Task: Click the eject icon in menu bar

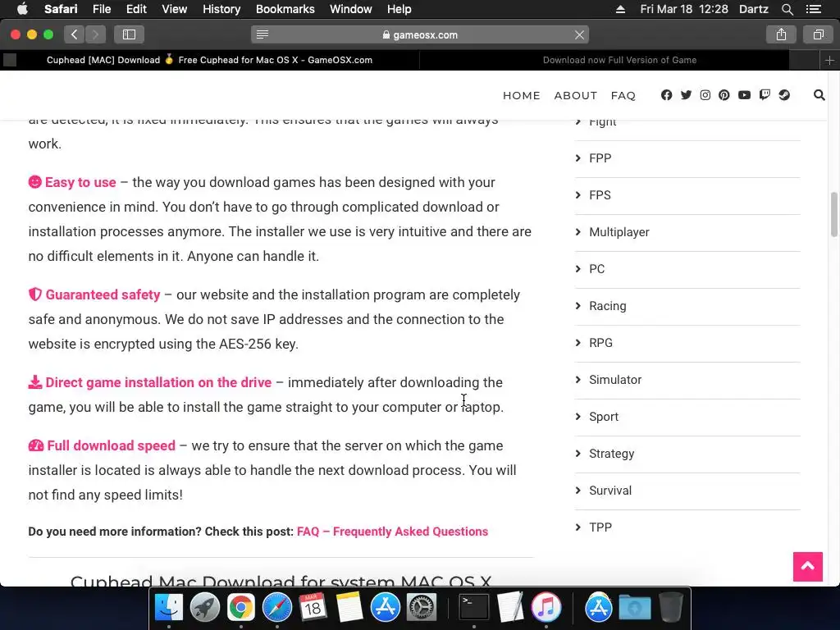Action: [620, 9]
